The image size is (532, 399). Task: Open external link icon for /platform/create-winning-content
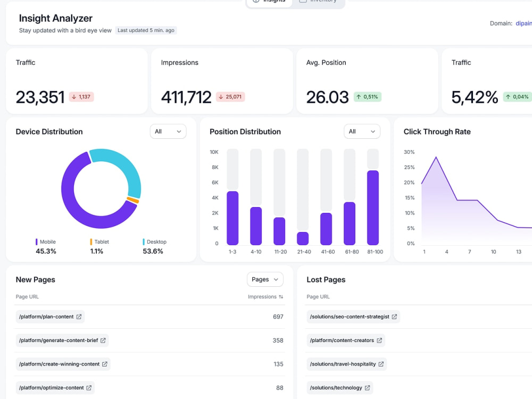tap(105, 364)
